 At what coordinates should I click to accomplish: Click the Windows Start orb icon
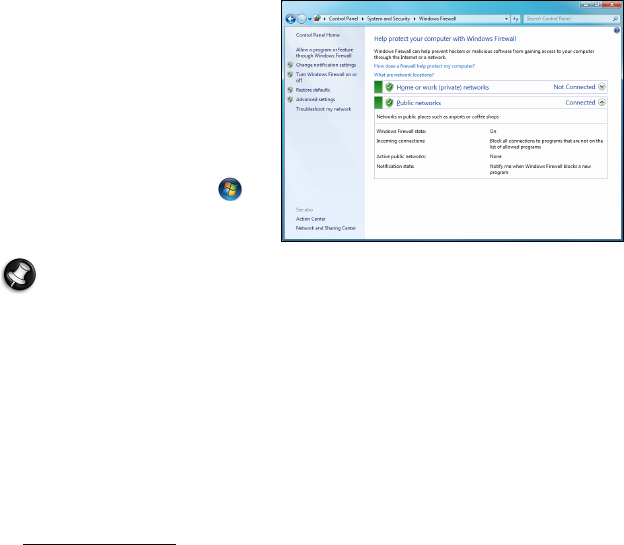coord(230,189)
